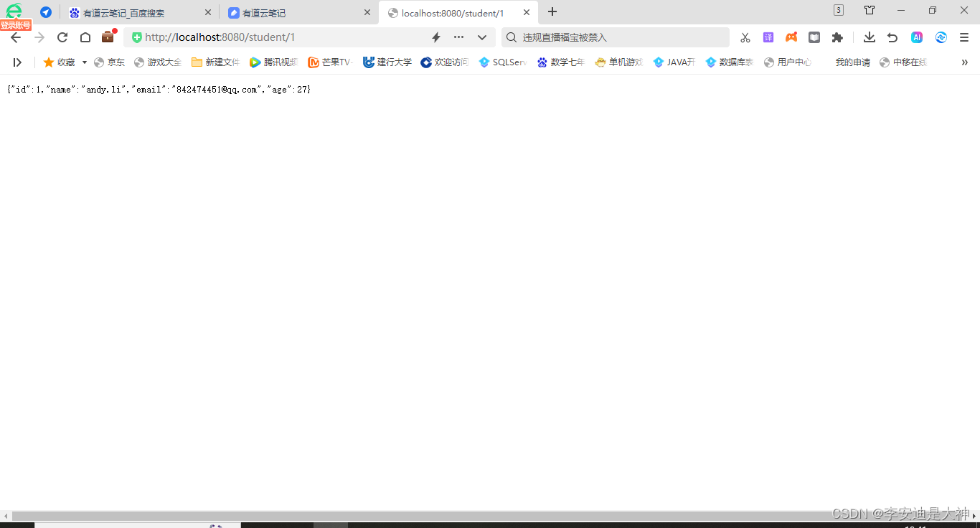Open the briefcase icon with red dot
The width and height of the screenshot is (980, 528).
(x=108, y=37)
